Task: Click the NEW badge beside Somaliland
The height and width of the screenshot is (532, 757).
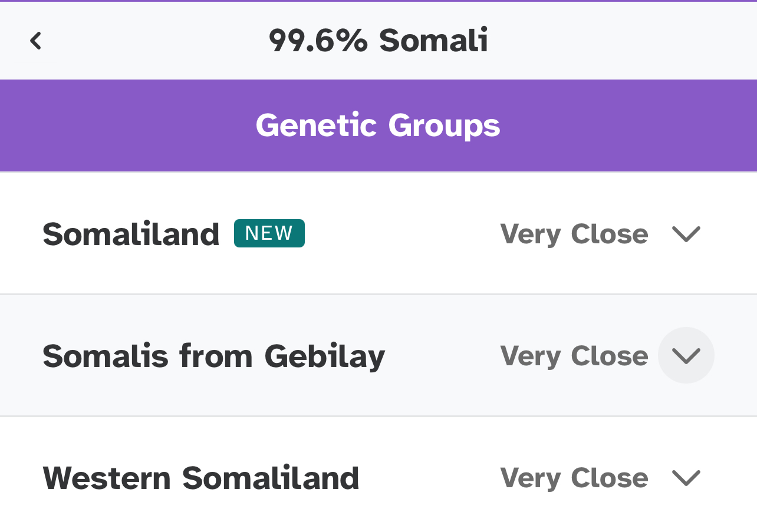Action: point(269,233)
